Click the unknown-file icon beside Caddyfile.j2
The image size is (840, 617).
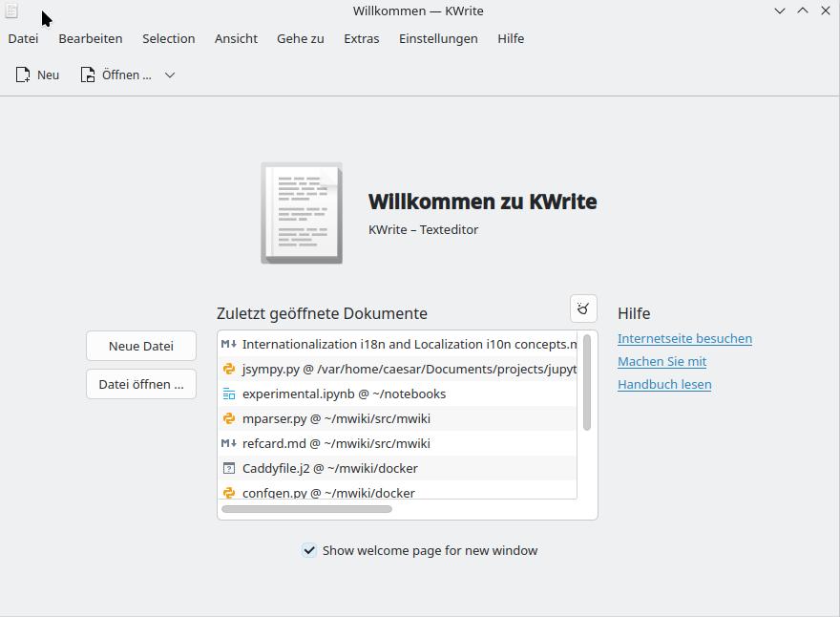[x=229, y=468]
